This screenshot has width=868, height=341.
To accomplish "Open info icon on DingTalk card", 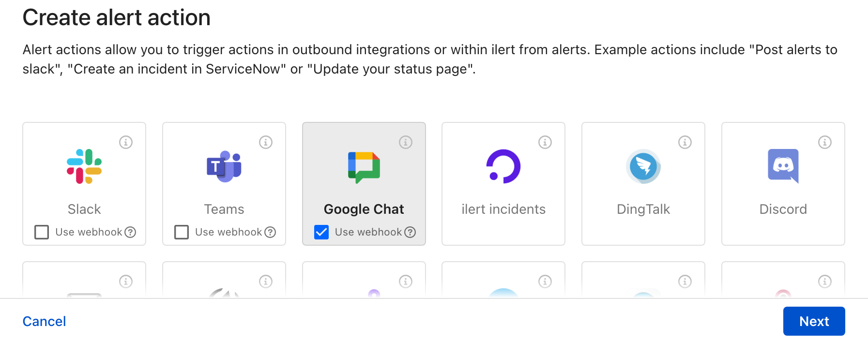I will coord(685,142).
